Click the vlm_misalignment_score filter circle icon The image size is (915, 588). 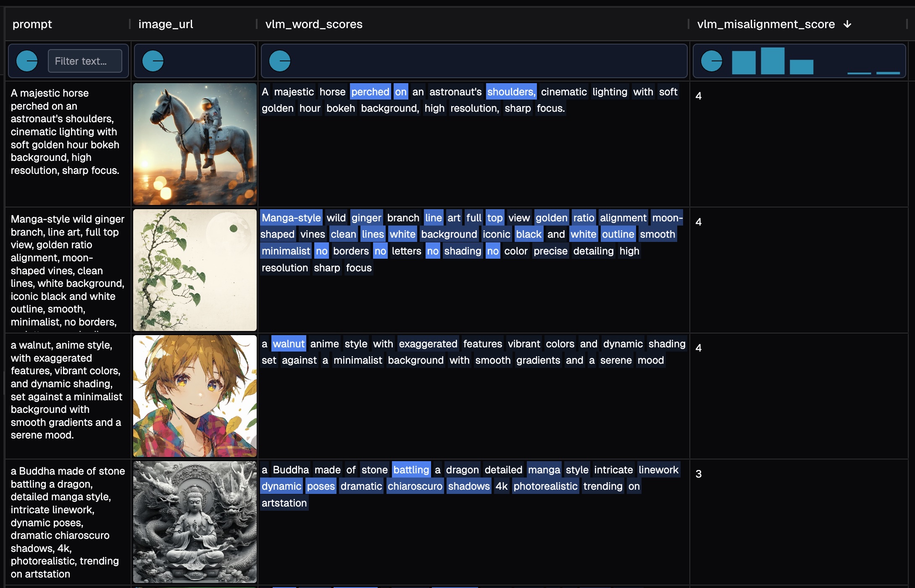point(712,61)
